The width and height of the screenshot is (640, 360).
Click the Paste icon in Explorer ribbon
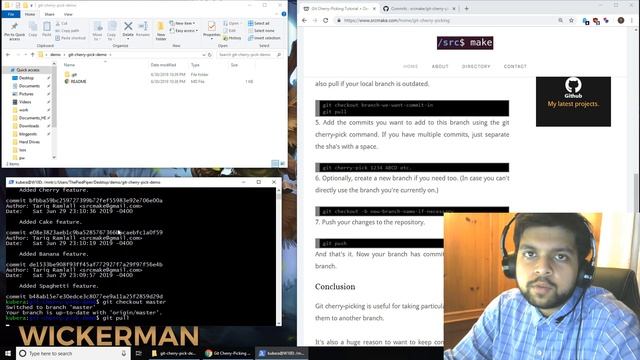[47, 29]
